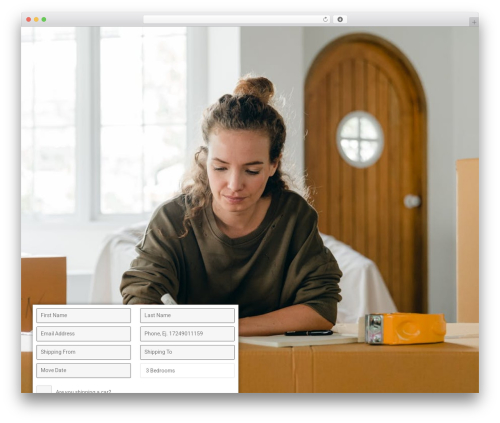
Task: Select the Shipping To field
Action: (187, 352)
